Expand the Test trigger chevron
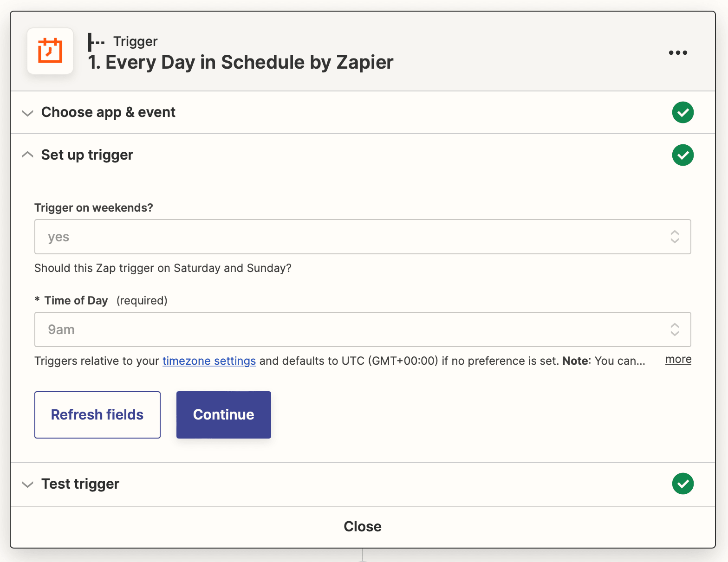This screenshot has width=728, height=562. [28, 484]
